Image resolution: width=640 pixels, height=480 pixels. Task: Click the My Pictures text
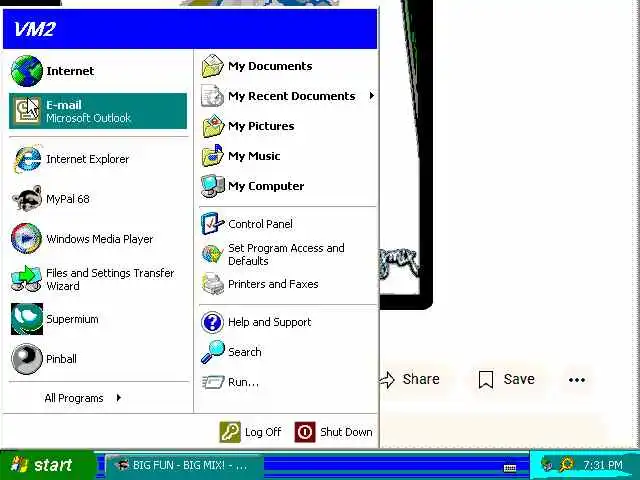(x=261, y=126)
